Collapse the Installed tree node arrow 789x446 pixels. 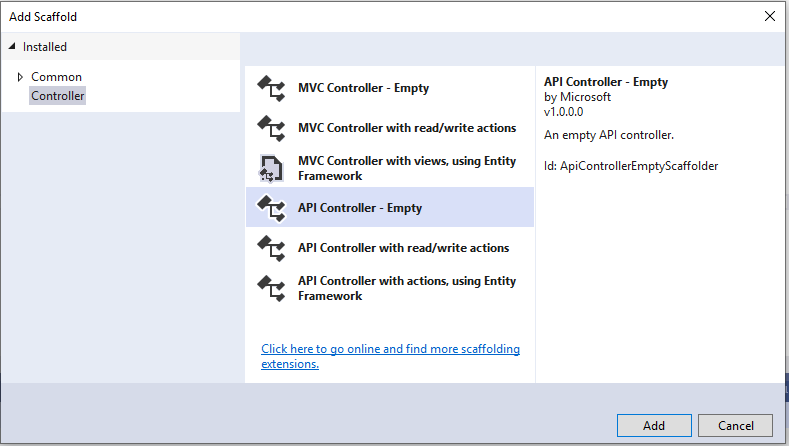pos(12,46)
